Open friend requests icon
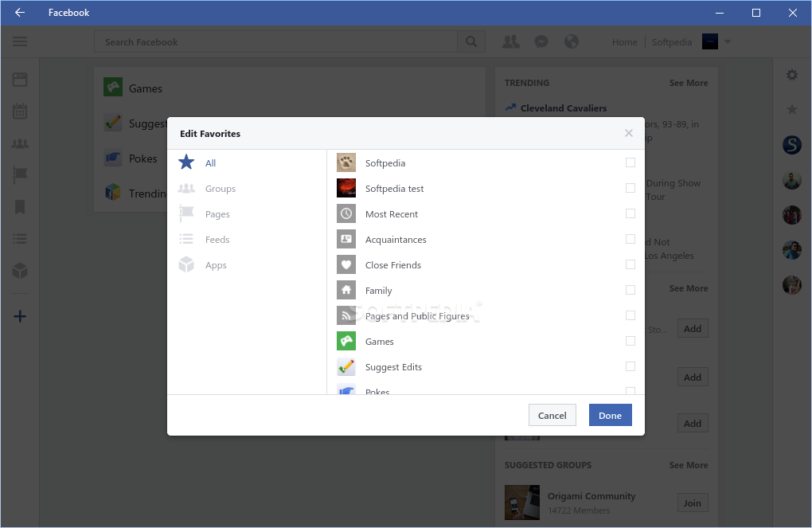The height and width of the screenshot is (528, 812). click(510, 41)
